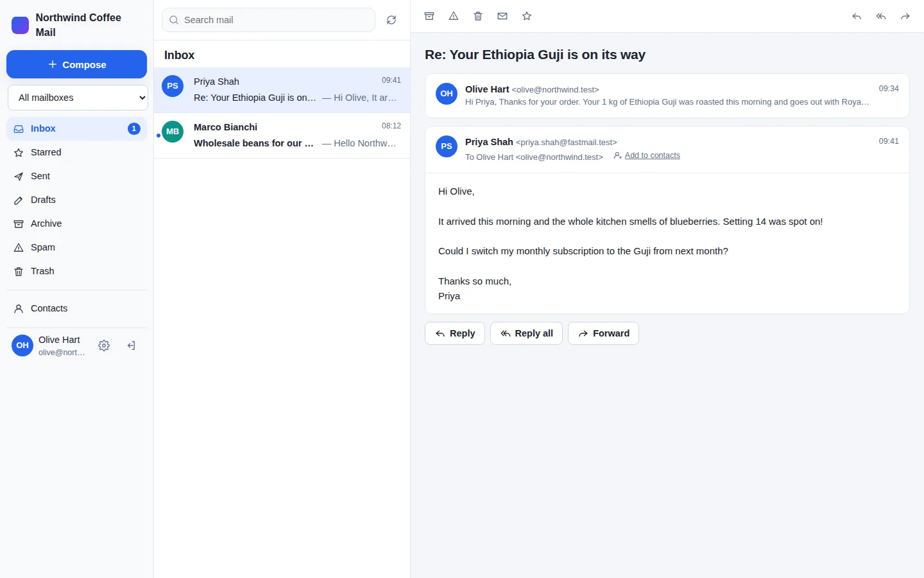This screenshot has width=924, height=578.
Task: Archive the open conversation via toolbar icon
Action: click(x=429, y=16)
